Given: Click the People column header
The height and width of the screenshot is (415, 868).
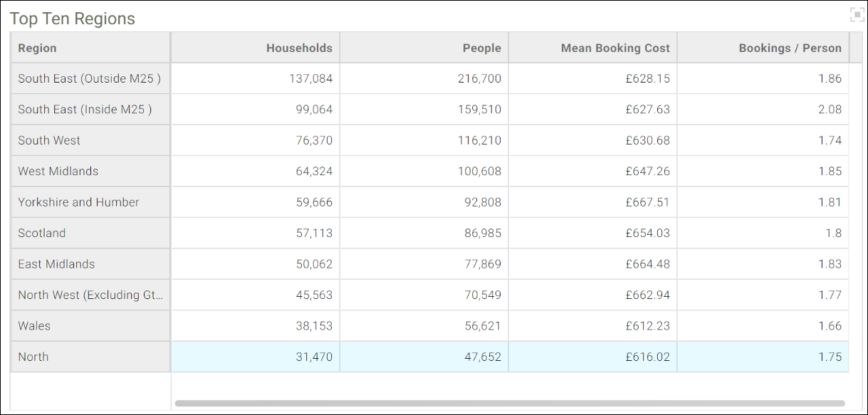Looking at the screenshot, I should [424, 48].
